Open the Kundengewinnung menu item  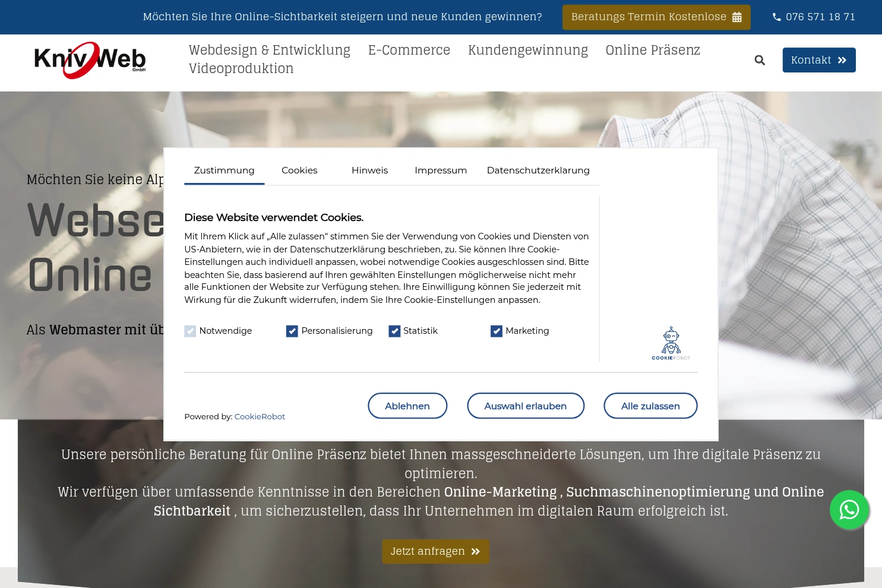(x=527, y=50)
